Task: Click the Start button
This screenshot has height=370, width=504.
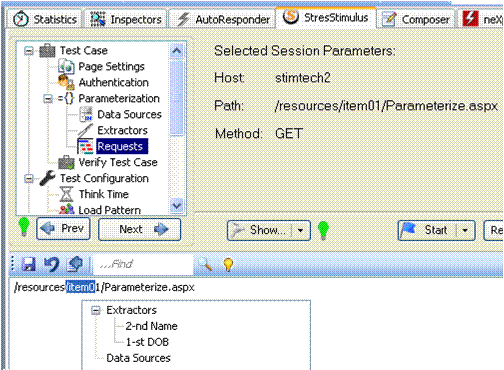Action: point(428,230)
